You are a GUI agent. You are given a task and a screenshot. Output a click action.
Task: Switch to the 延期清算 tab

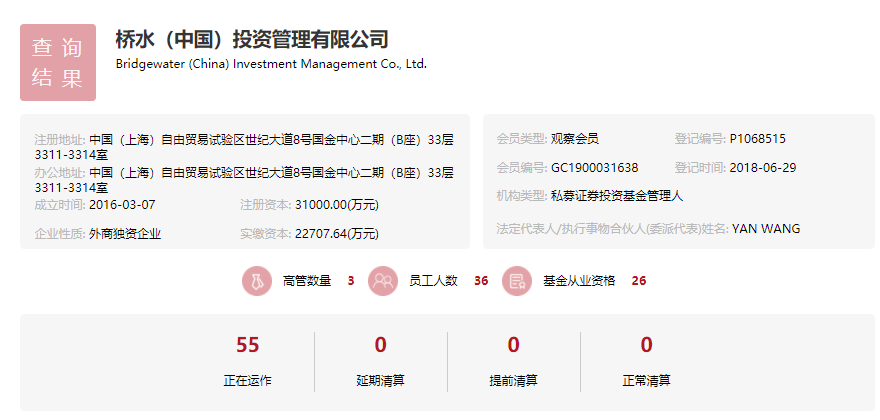(x=380, y=360)
